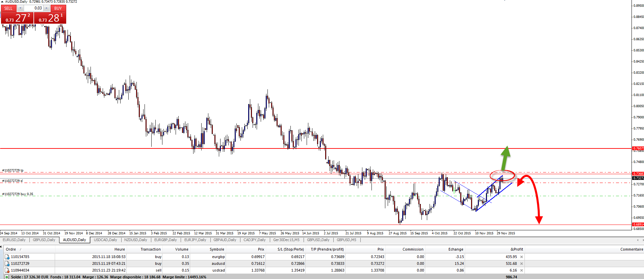
Task: Click the #110272729 tp chart label
Action: coord(13,170)
